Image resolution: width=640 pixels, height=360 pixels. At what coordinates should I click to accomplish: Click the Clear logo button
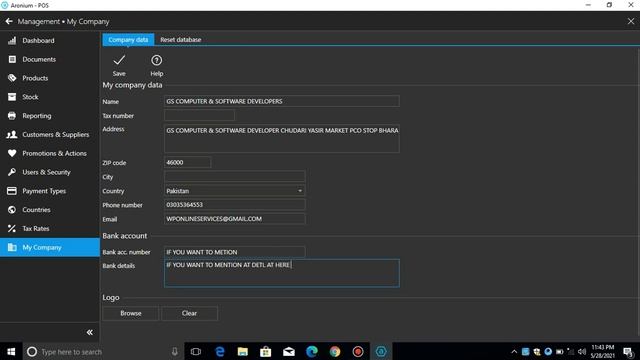coord(189,313)
